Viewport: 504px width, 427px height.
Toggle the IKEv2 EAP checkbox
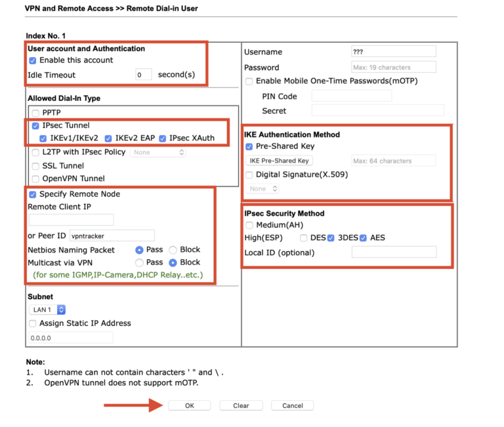(108, 139)
